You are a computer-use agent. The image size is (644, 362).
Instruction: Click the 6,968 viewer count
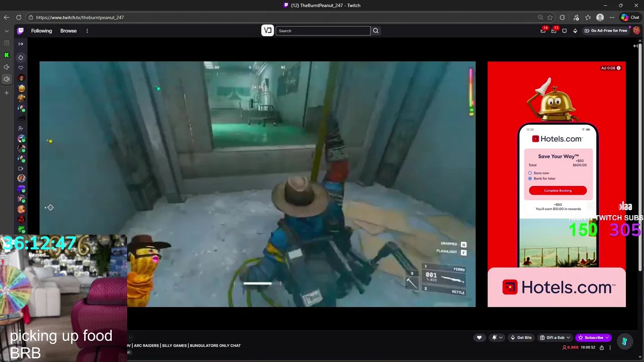570,347
